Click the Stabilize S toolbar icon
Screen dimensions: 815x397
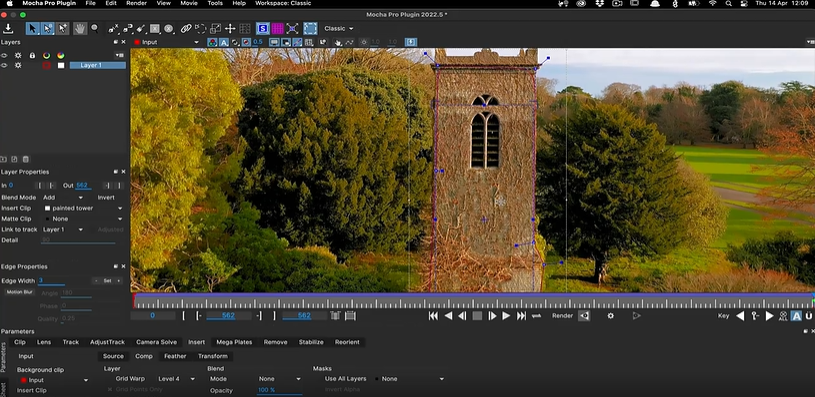[262, 29]
